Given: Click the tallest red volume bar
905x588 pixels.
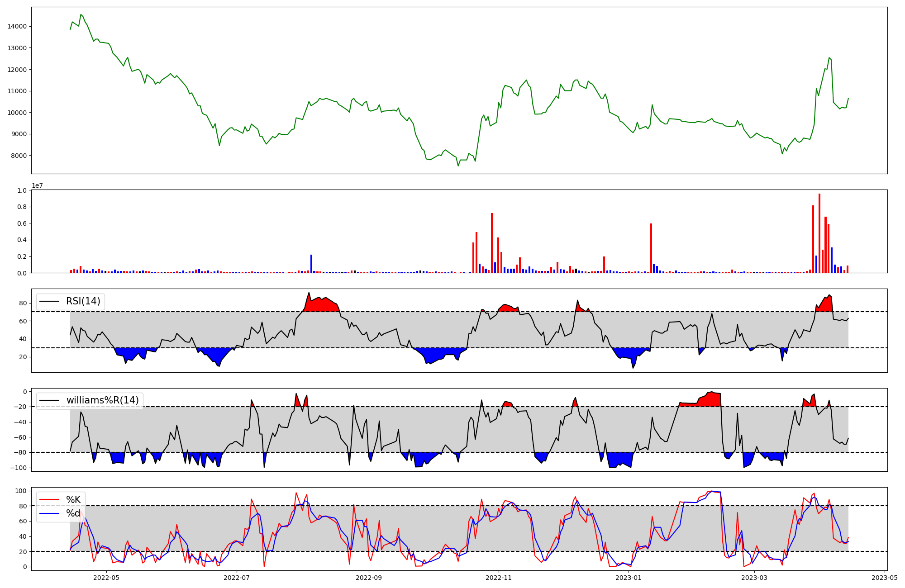Looking at the screenshot, I should pos(819,233).
